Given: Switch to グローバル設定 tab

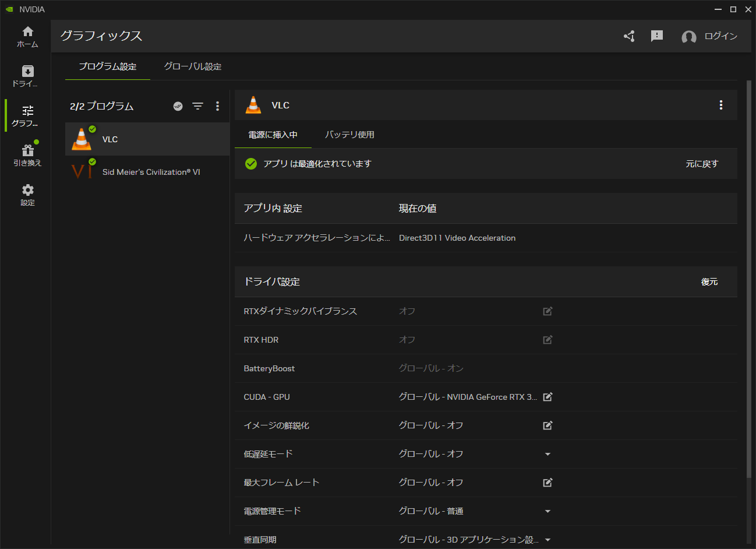Looking at the screenshot, I should click(x=193, y=66).
